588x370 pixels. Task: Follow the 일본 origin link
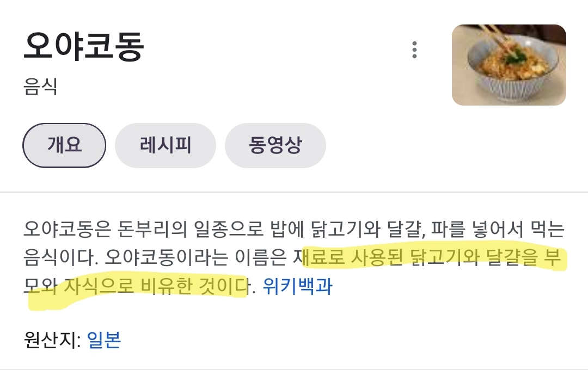click(104, 340)
